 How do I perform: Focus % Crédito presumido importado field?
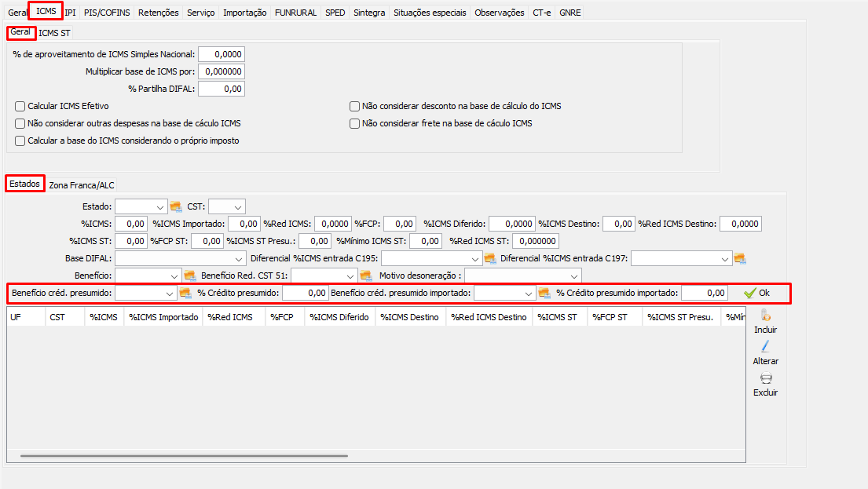705,294
